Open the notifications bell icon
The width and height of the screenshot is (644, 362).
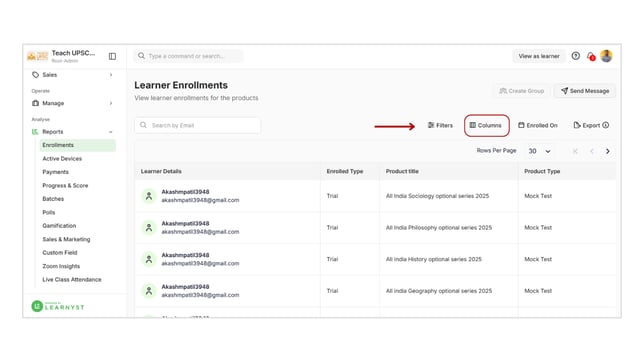(591, 56)
